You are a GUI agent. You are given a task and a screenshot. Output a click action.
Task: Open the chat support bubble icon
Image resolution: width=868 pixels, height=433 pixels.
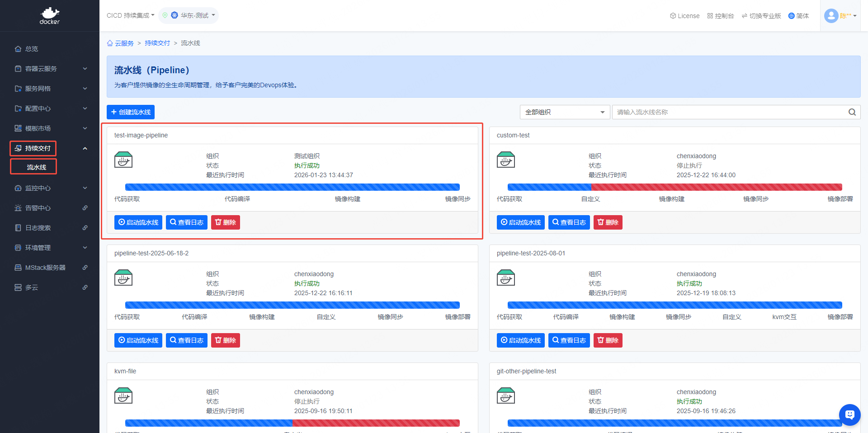[x=849, y=414]
